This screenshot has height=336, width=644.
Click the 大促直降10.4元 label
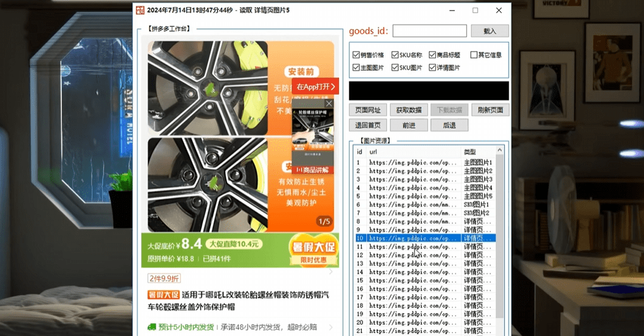(234, 244)
